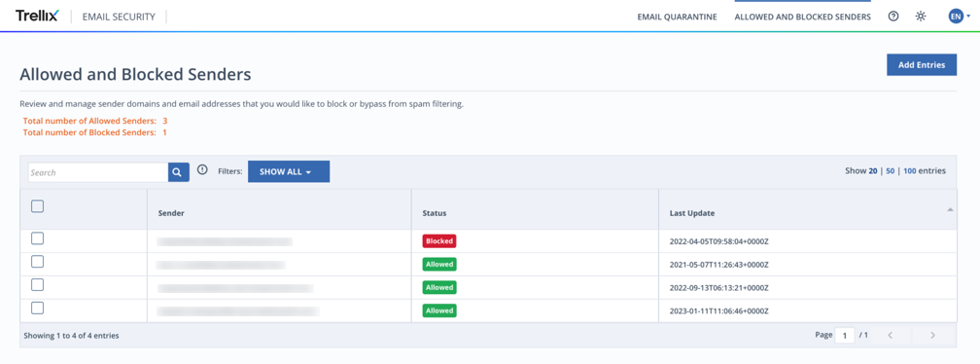Click the Trellix logo
The width and height of the screenshot is (980, 364).
pos(37,17)
